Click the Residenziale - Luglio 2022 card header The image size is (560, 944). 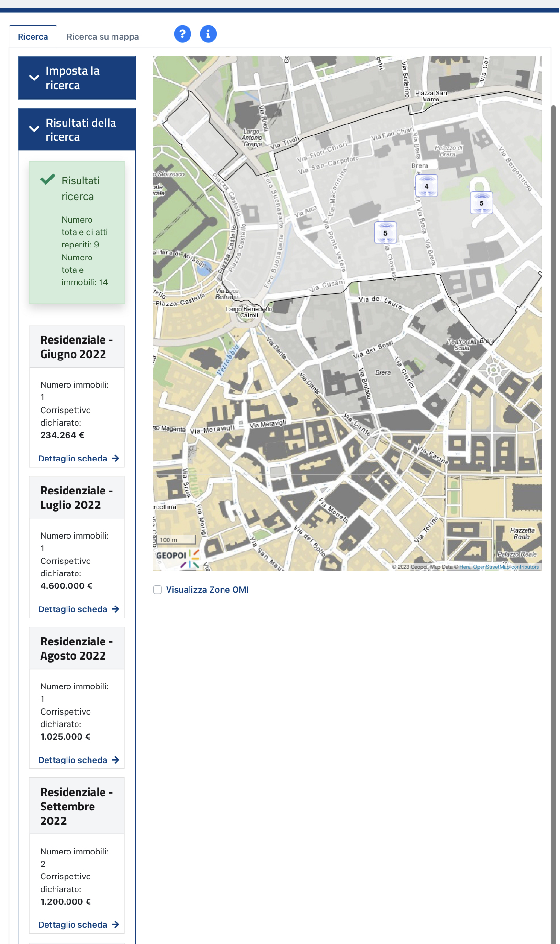(x=77, y=498)
